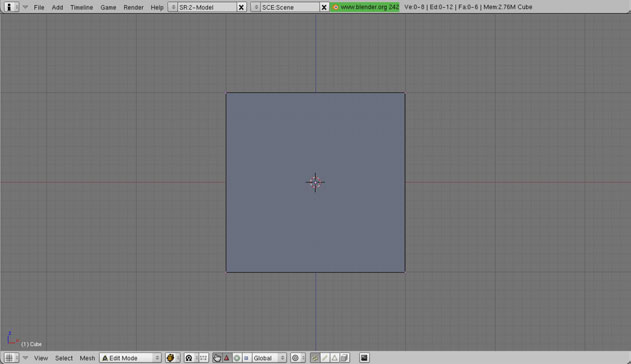Open the Global orientation dropdown
Image resolution: width=631 pixels, height=364 pixels.
coord(269,358)
